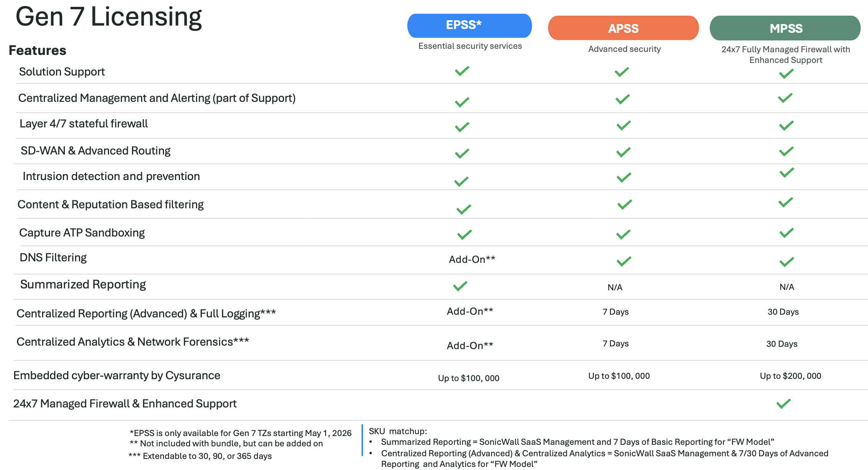
Task: Click the blue EPSS* header pill
Action: (469, 26)
